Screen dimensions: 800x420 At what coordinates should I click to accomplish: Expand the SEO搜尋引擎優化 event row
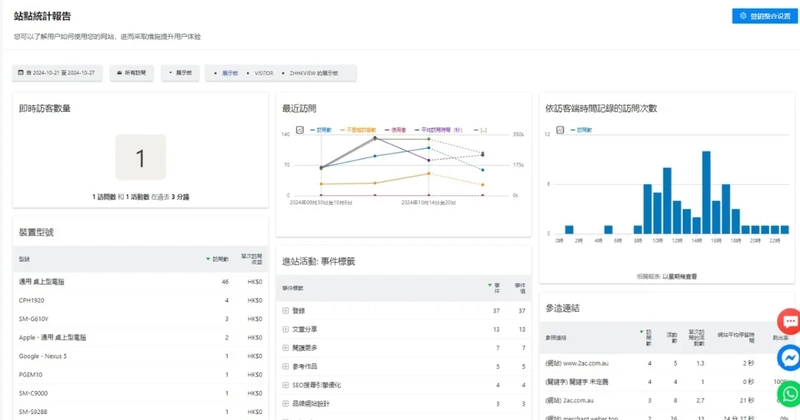286,384
